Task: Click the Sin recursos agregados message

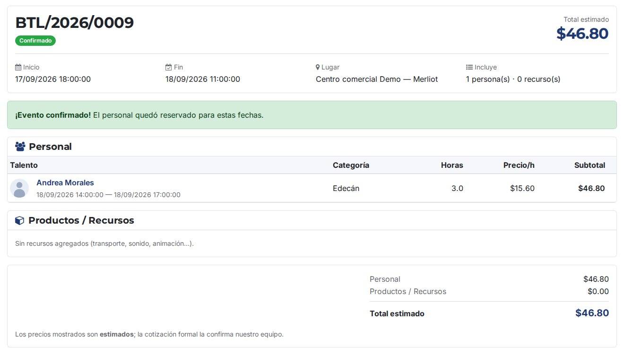Action: coord(104,244)
